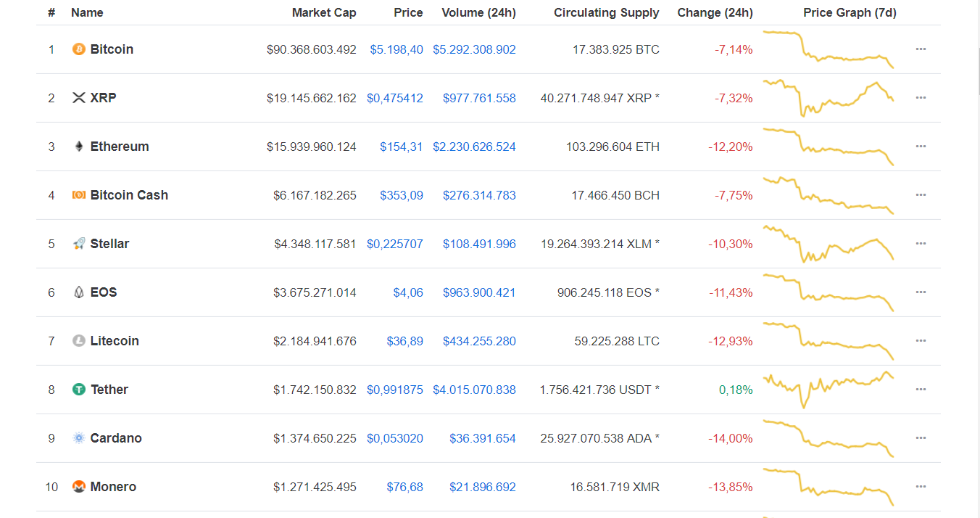Viewport: 980px width, 518px height.
Task: Open the options menu for Cardano row
Action: pyautogui.click(x=921, y=437)
